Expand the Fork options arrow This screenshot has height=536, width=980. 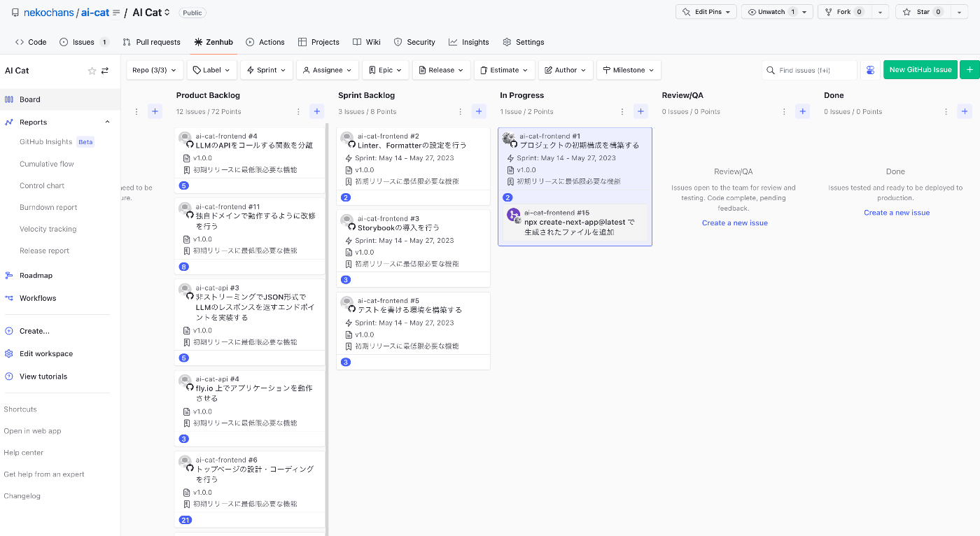[881, 12]
